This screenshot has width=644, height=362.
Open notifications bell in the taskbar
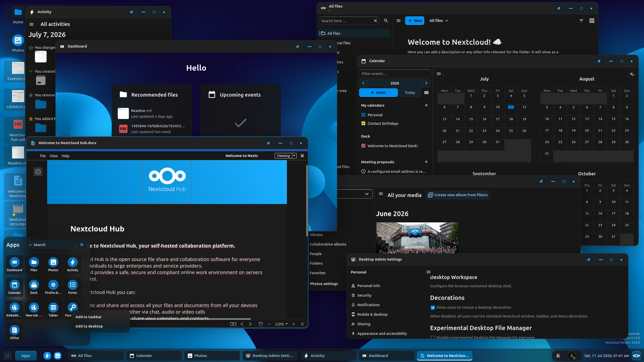(558, 355)
